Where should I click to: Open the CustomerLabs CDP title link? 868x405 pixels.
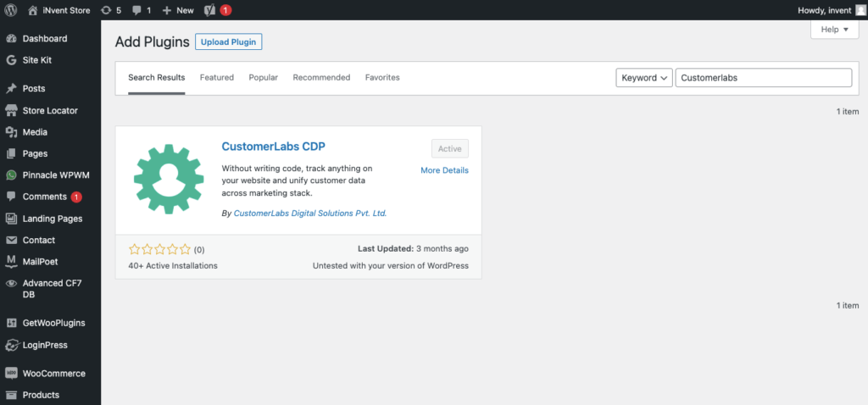pyautogui.click(x=274, y=146)
